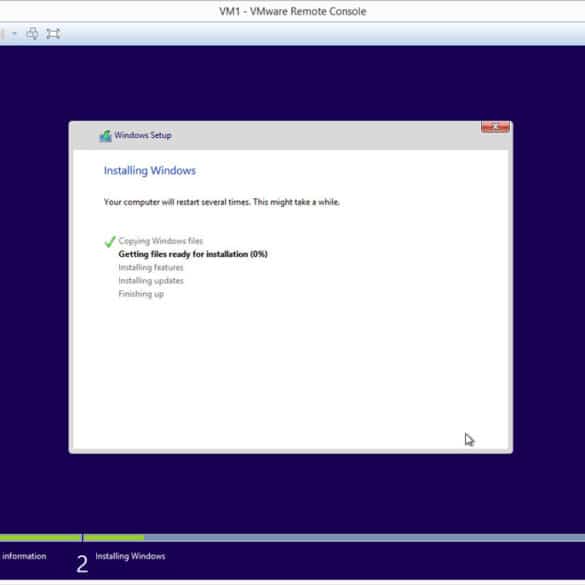Open the power options dropdown arrow in toolbar

14,34
